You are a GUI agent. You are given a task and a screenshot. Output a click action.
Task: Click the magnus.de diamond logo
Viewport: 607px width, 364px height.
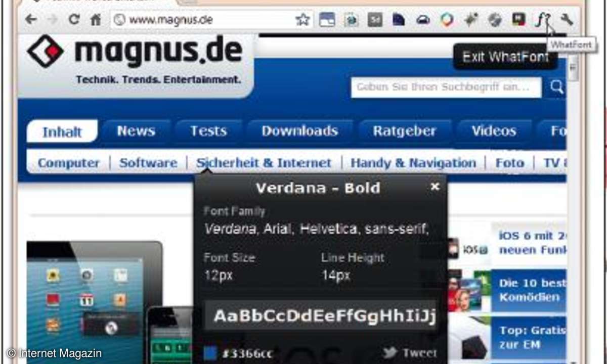coord(46,51)
